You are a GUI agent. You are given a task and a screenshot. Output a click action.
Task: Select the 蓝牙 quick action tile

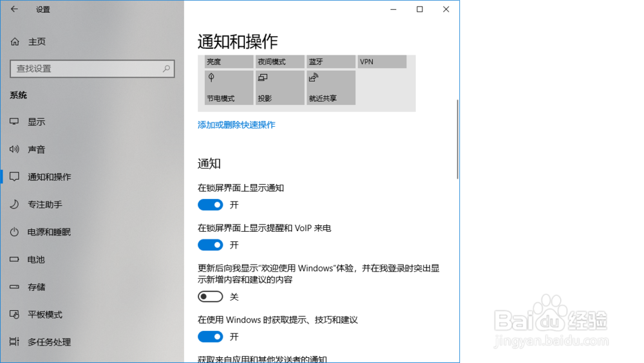coord(331,62)
